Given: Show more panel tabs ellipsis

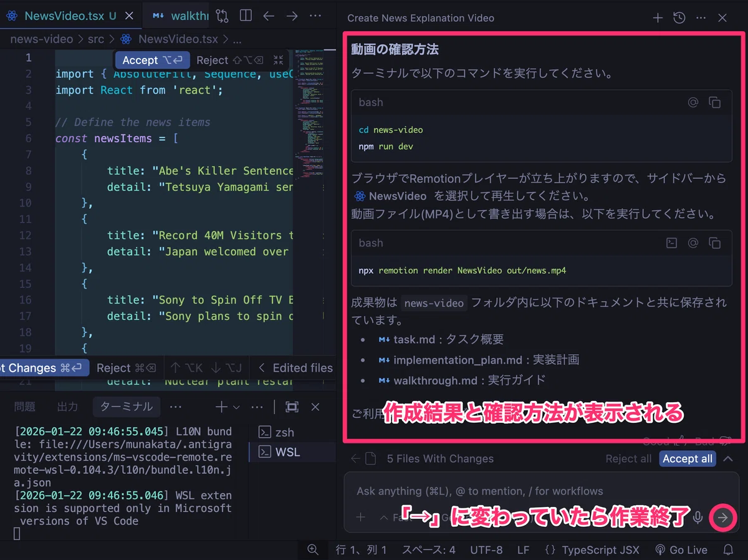Looking at the screenshot, I should [x=176, y=407].
